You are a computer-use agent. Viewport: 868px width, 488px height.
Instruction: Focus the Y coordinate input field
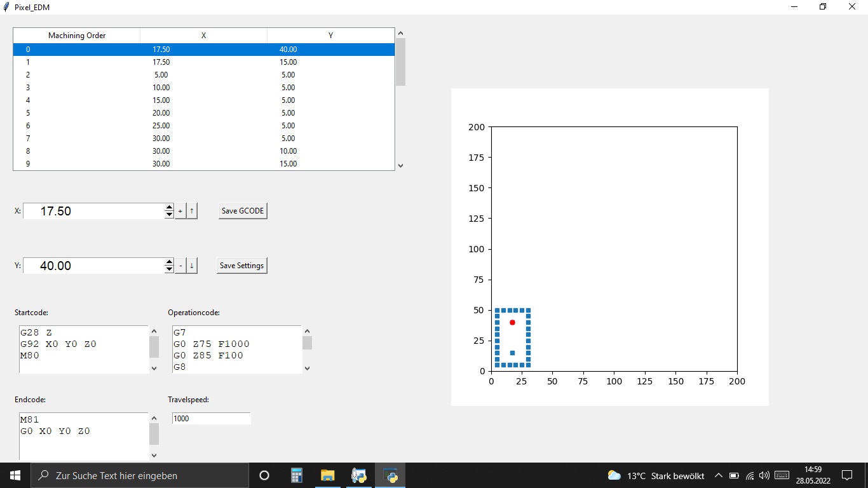[94, 266]
